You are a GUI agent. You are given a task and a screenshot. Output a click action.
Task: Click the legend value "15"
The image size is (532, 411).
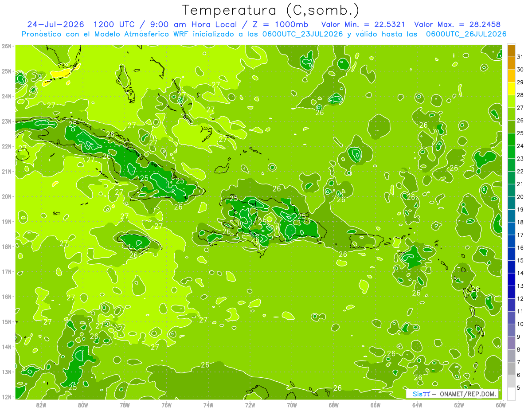click(520, 260)
